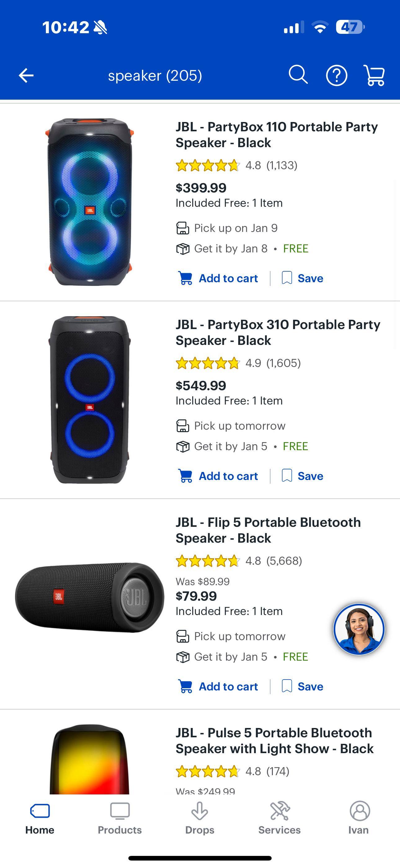This screenshot has width=400, height=868.
Task: Save the PartyBox 110 speaker
Action: [302, 278]
